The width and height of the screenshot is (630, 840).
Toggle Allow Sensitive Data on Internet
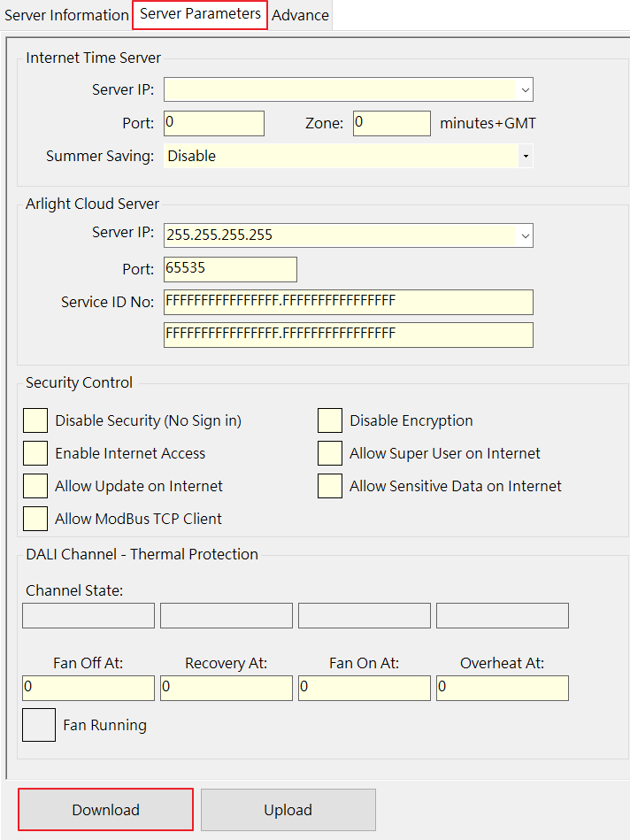[x=330, y=486]
